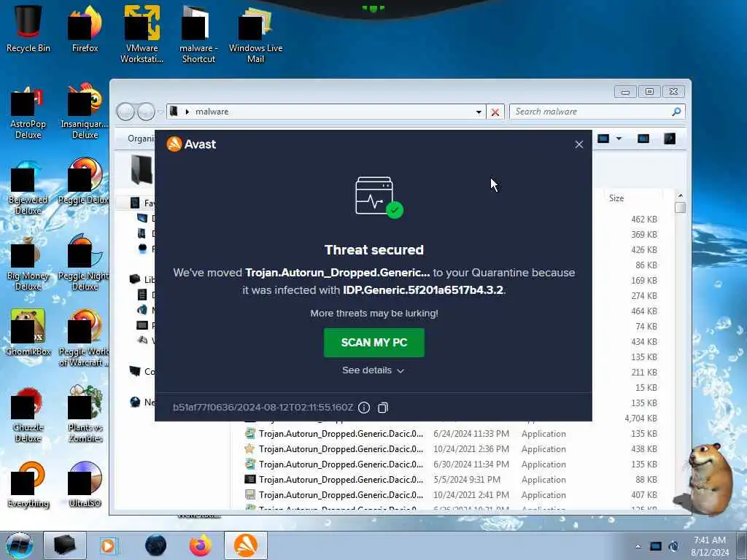The image size is (747, 560).
Task: Select Chuzzle Deluxe desktop icon
Action: click(28, 415)
